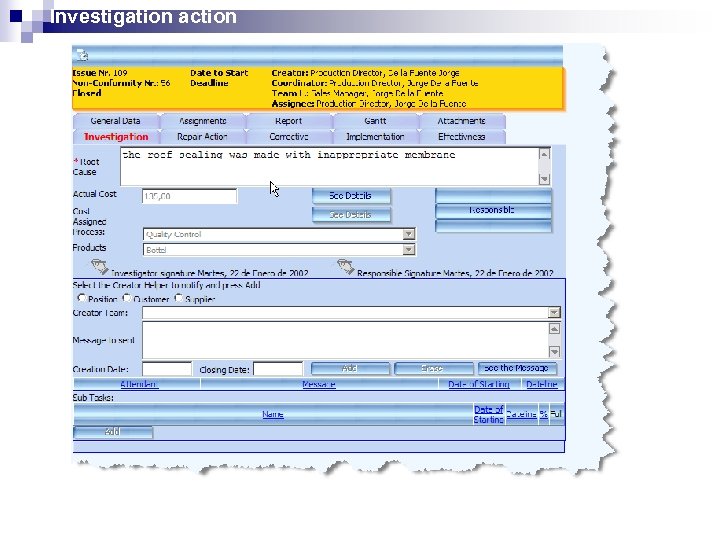Click the Responsible button
The width and height of the screenshot is (720, 540).
[493, 210]
